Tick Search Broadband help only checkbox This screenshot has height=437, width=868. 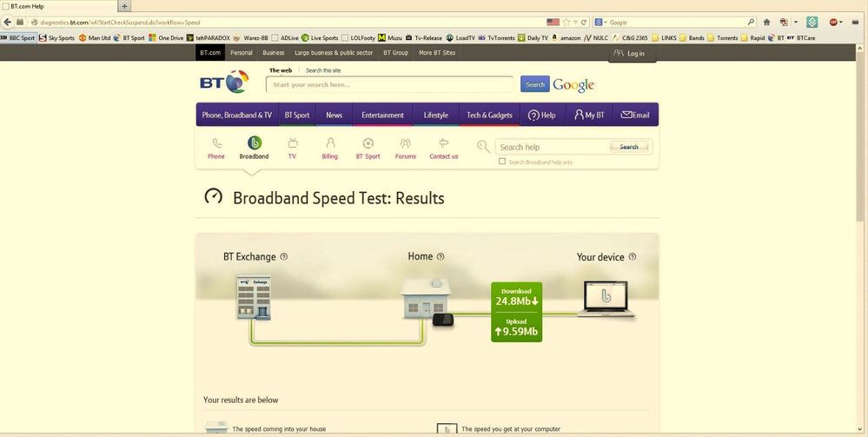pyautogui.click(x=502, y=162)
